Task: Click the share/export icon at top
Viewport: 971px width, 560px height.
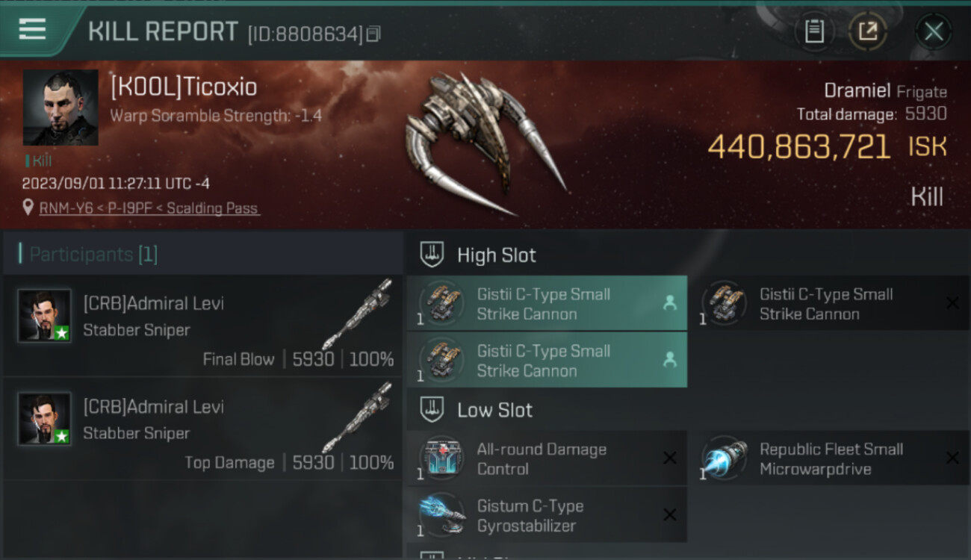Action: 868,31
